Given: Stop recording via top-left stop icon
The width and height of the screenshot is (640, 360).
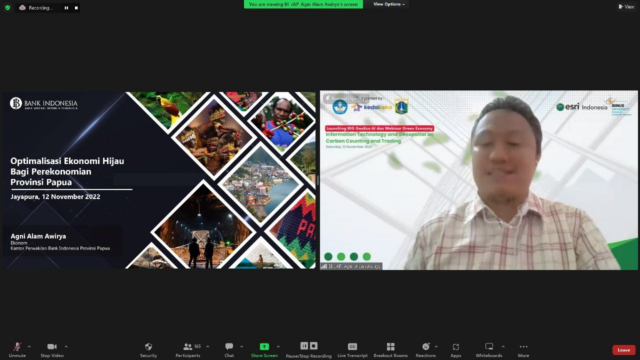Looking at the screenshot, I should click(x=76, y=8).
